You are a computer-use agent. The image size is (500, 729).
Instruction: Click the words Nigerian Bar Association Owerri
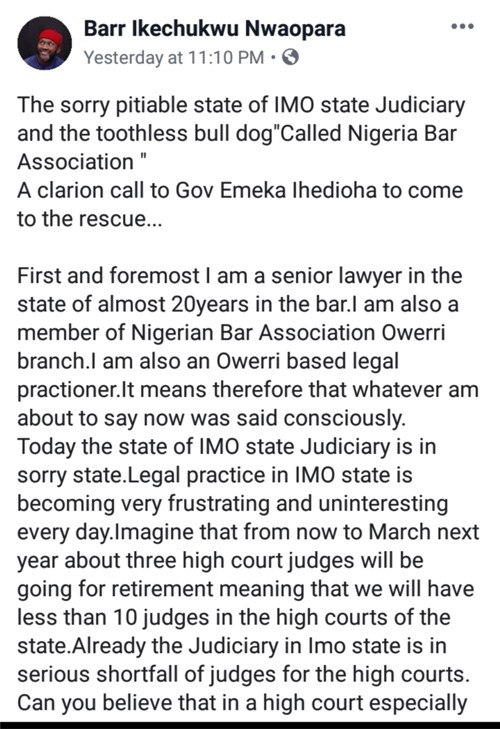point(288,333)
